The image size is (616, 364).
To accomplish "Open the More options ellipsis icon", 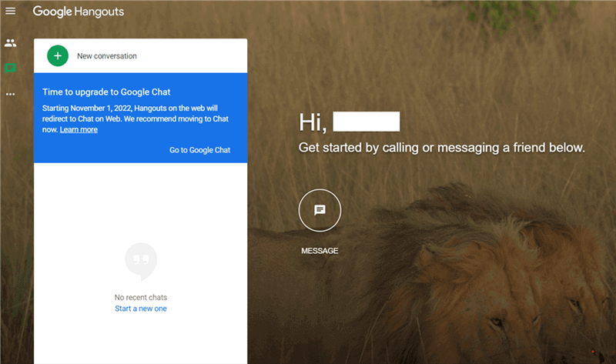I will point(10,94).
